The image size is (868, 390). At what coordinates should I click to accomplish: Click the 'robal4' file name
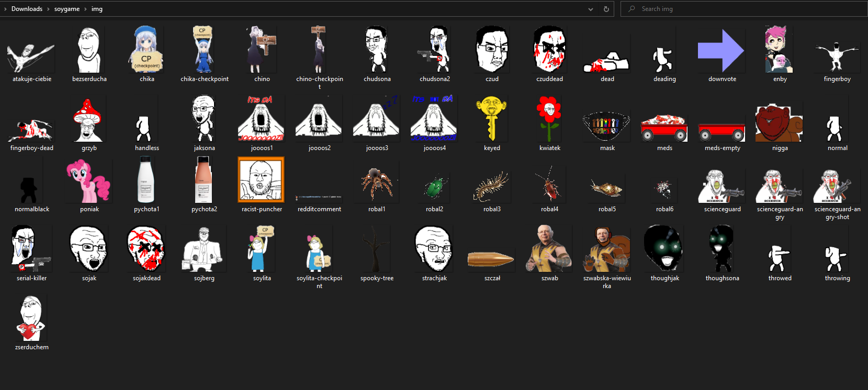(x=549, y=209)
